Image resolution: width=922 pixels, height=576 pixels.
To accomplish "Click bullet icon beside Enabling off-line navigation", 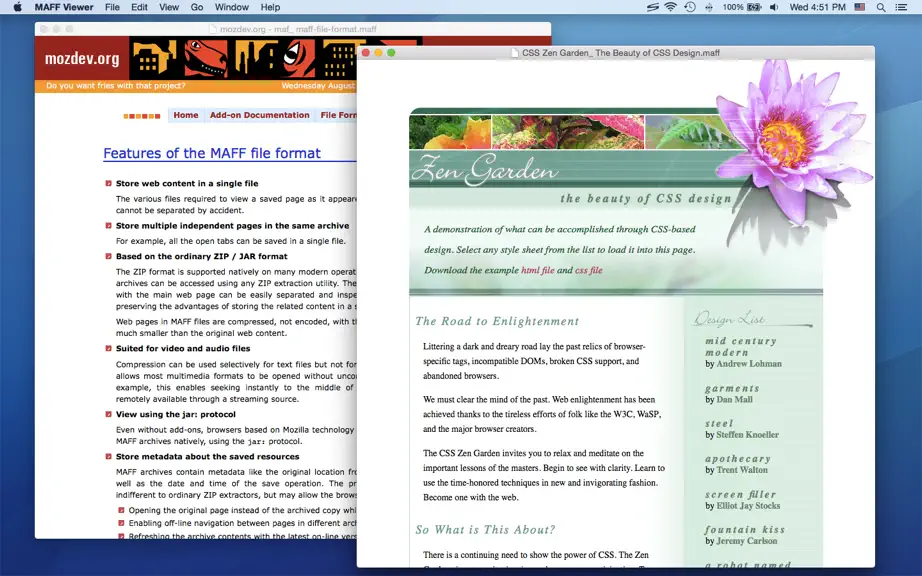I will 121,523.
